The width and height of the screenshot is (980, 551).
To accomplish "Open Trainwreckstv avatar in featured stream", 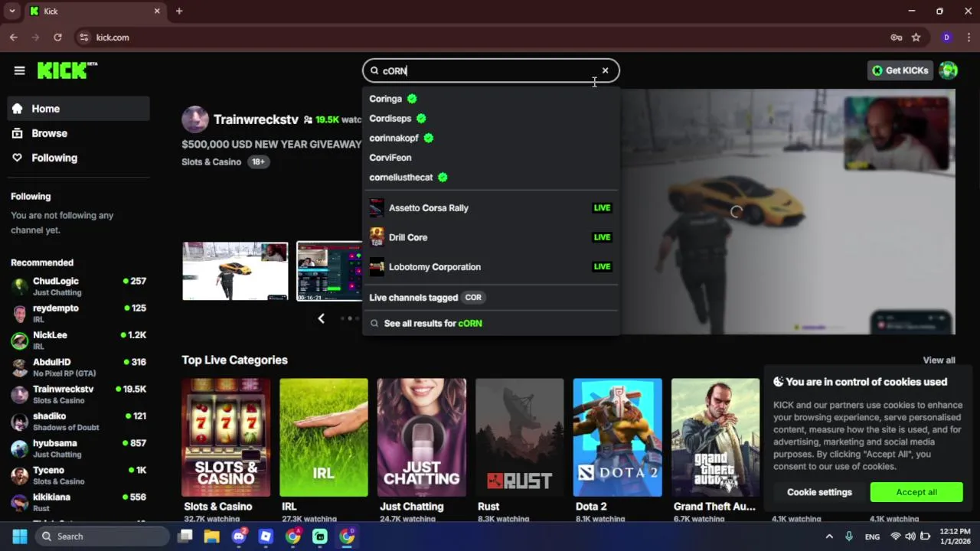I will click(194, 119).
